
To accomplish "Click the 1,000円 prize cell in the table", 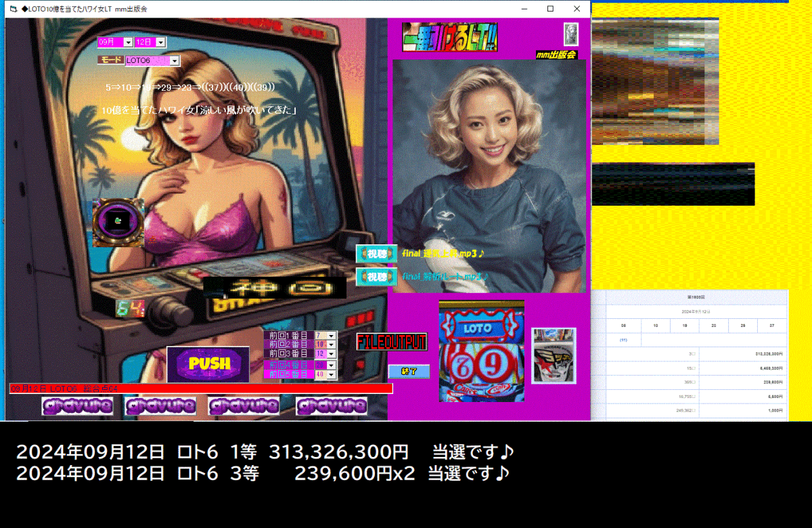I will tap(743, 411).
